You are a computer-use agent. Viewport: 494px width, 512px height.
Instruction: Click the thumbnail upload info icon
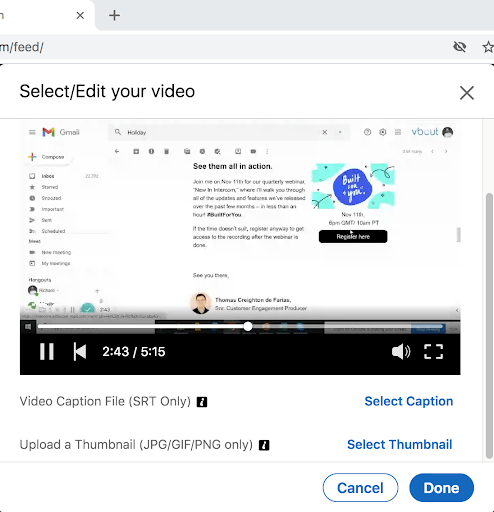pyautogui.click(x=264, y=445)
